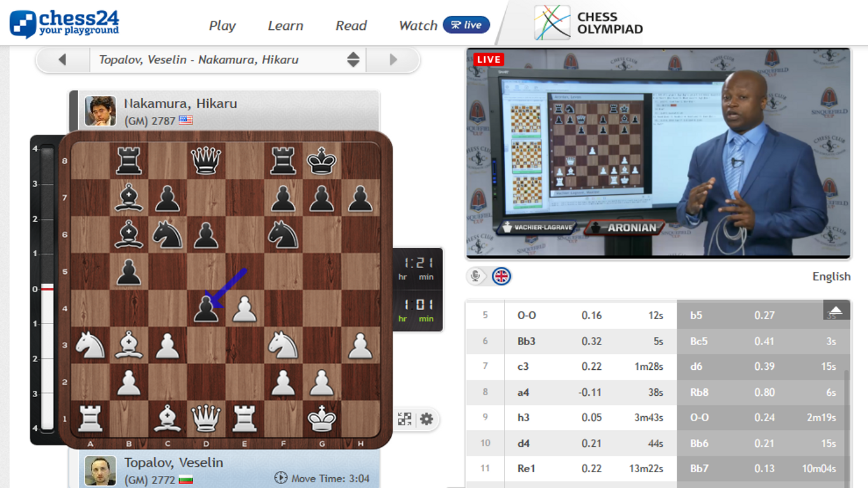Open board settings gear
Viewport: 868px width, 488px height.
[x=426, y=419]
